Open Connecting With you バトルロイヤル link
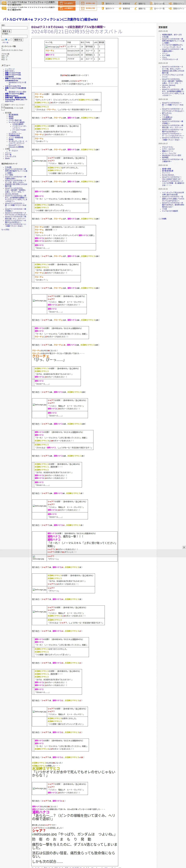This screenshot has height=868, width=186. tap(16, 100)
